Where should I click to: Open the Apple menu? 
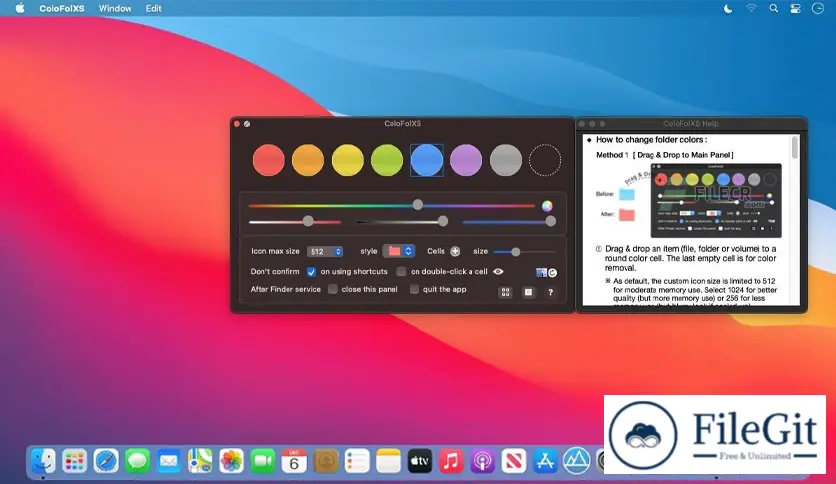(x=20, y=8)
